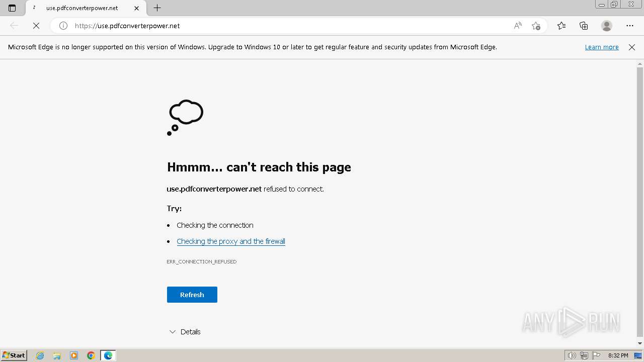
Task: Open a new tab with plus button
Action: (157, 8)
